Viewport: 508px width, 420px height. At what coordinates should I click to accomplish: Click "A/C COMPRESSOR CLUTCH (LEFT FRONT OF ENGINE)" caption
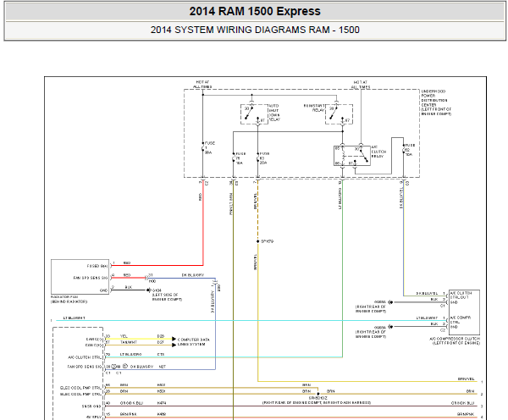click(x=455, y=341)
